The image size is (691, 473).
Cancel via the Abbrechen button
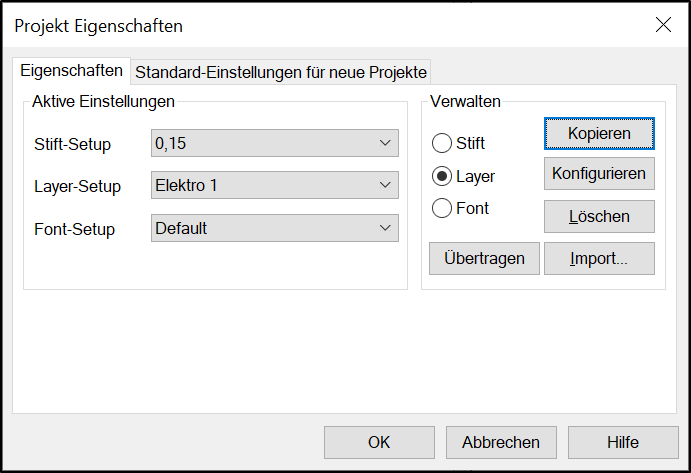tap(501, 442)
